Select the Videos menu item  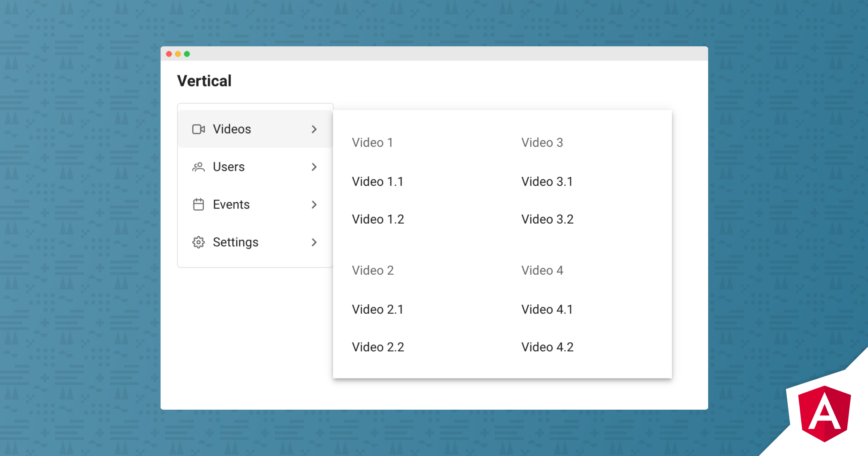click(x=232, y=129)
